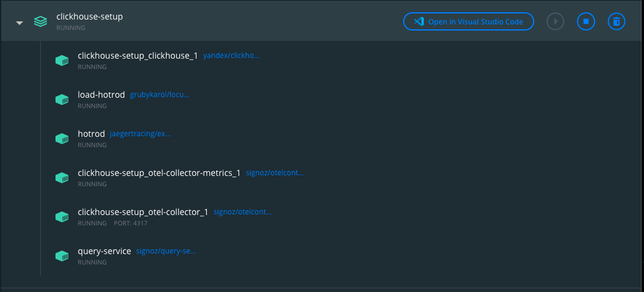Click clickhouse-setup_otel-collector_1 container icon
This screenshot has width=644, height=292.
(62, 217)
